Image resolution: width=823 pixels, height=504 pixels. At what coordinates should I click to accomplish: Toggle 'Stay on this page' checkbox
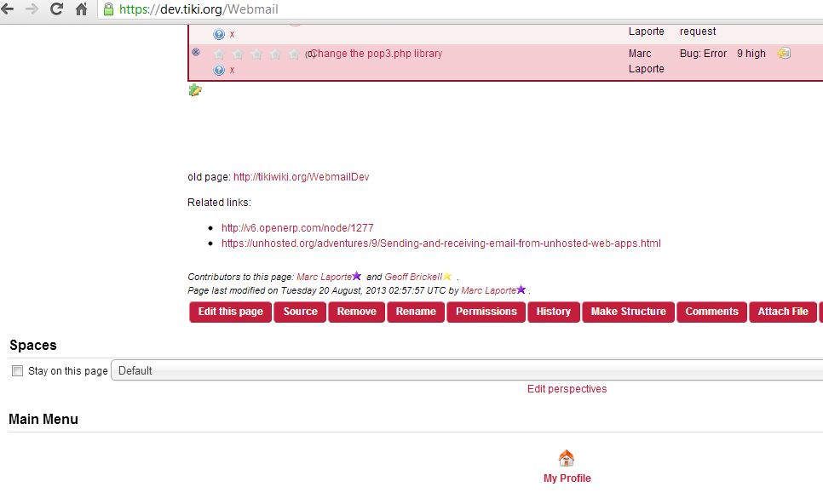point(18,371)
